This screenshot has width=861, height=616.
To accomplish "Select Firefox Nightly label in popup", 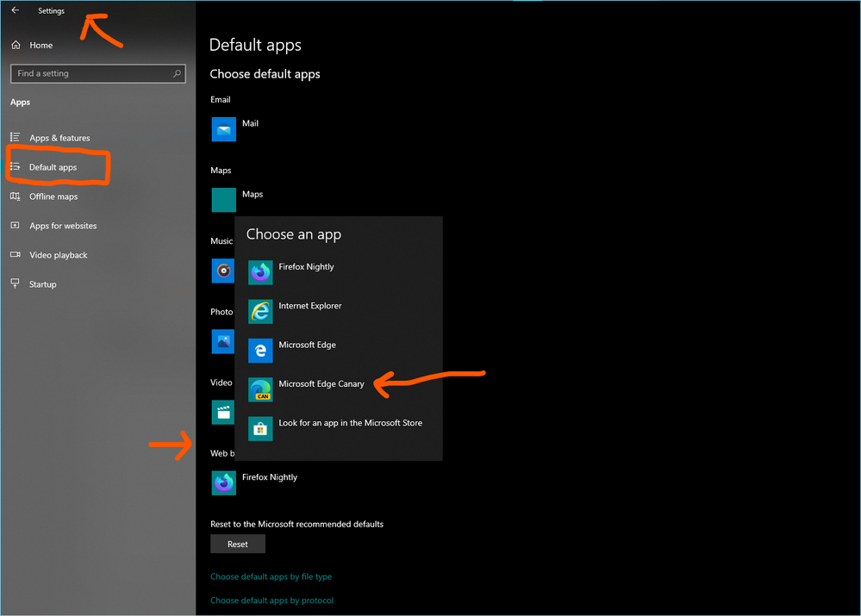I will 306,267.
